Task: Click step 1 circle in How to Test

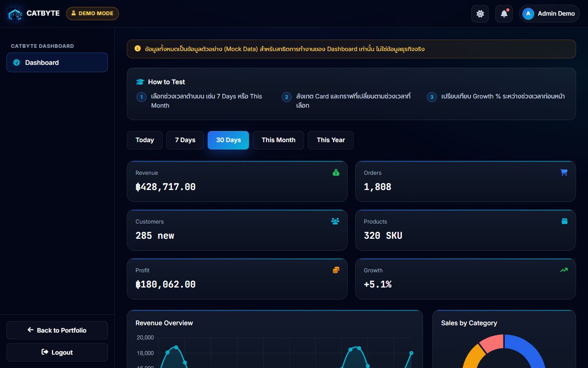Action: [141, 97]
